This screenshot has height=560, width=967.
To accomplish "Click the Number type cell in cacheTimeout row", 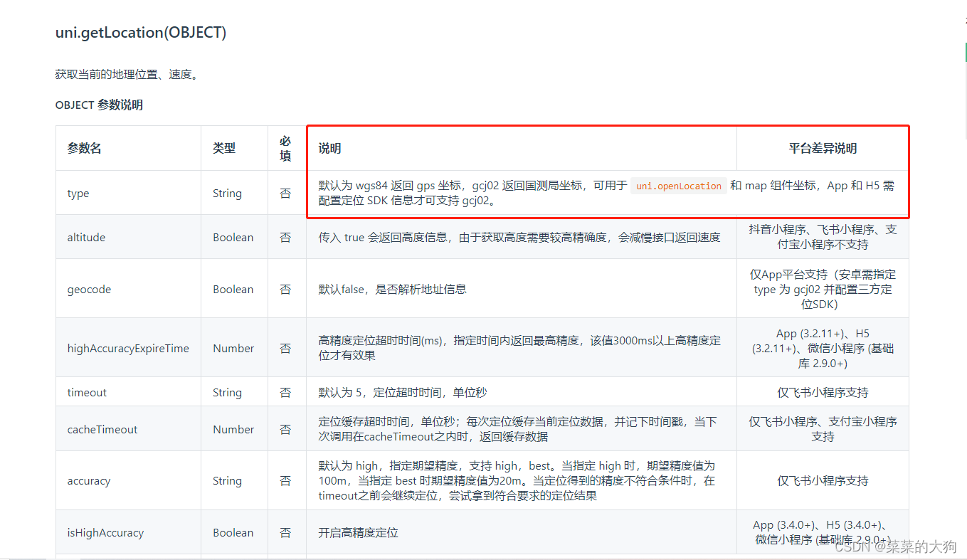I will (x=233, y=429).
